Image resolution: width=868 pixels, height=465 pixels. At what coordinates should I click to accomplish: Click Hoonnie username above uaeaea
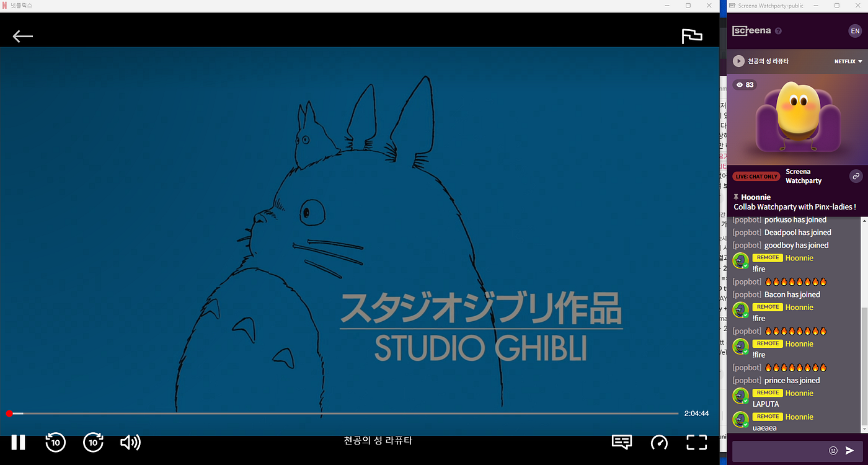[799, 417]
